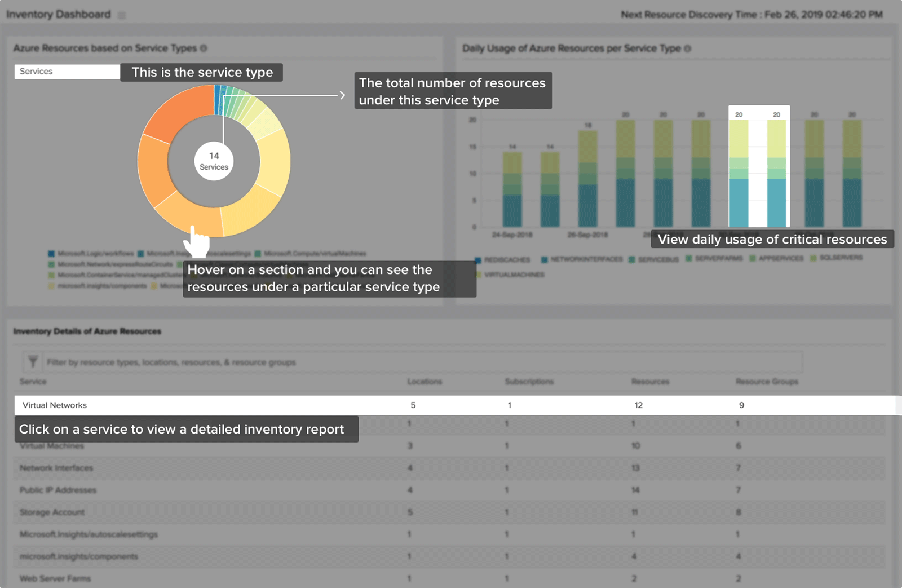This screenshot has height=588, width=902.
Task: Toggle the REDISCACHES legend marker
Action: [478, 260]
